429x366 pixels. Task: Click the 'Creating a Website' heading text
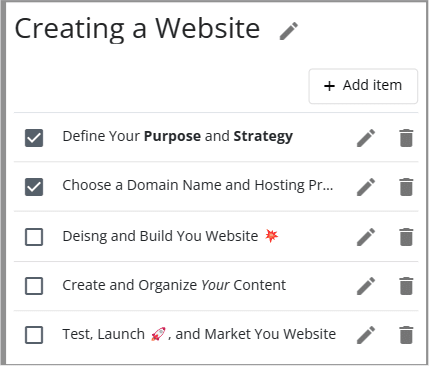tap(137, 29)
